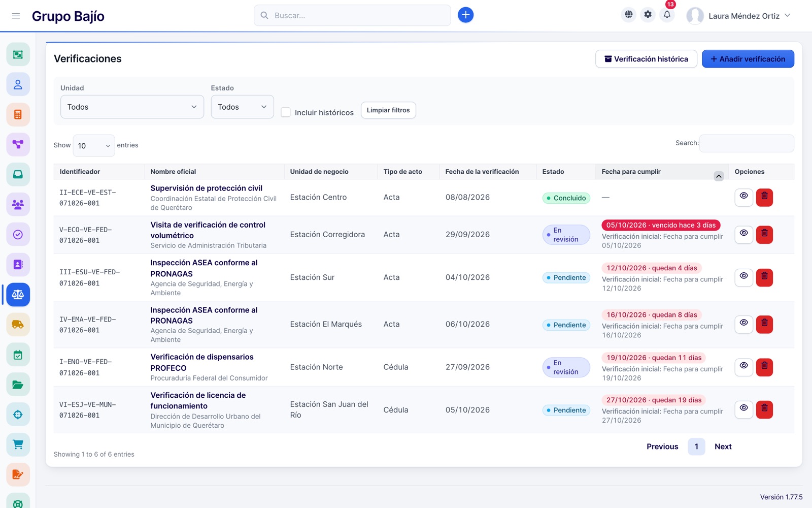812x508 pixels.
Task: Click the blue plus quick-add button
Action: point(465,15)
